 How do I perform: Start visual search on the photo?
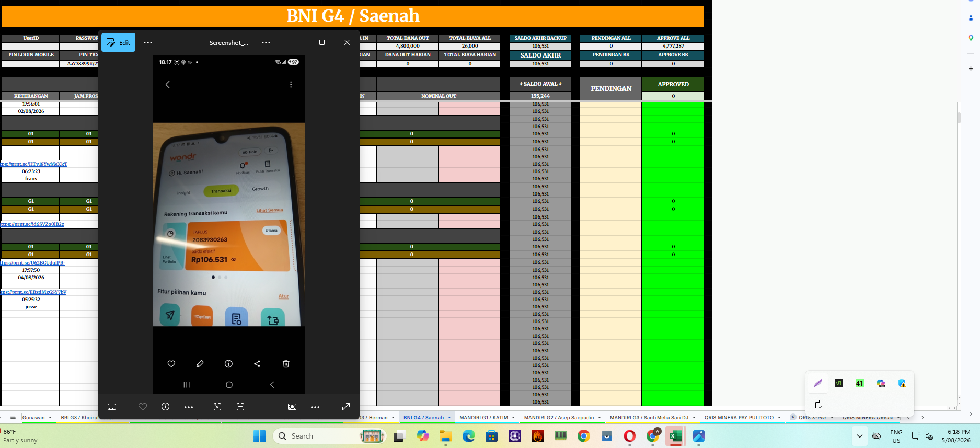click(x=217, y=407)
